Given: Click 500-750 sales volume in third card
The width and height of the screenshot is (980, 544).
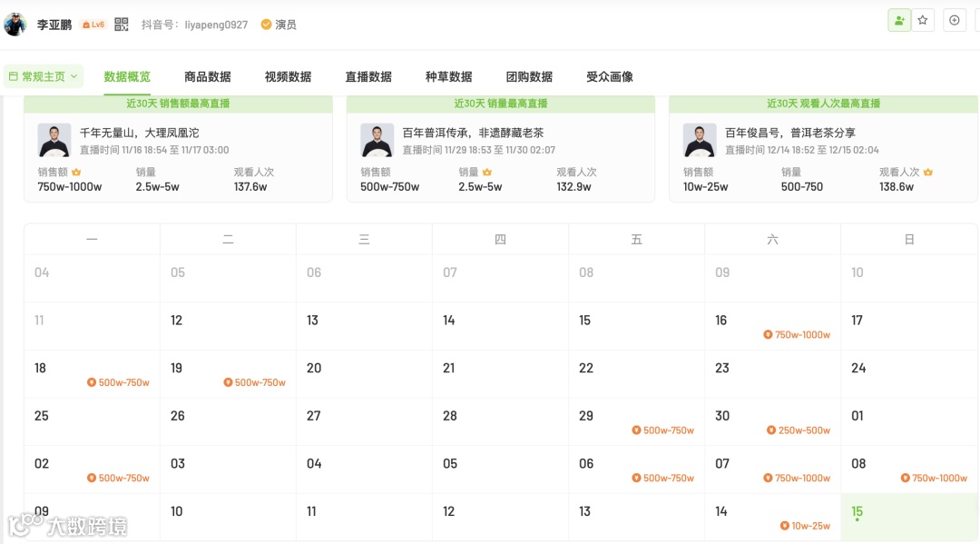Looking at the screenshot, I should (802, 187).
